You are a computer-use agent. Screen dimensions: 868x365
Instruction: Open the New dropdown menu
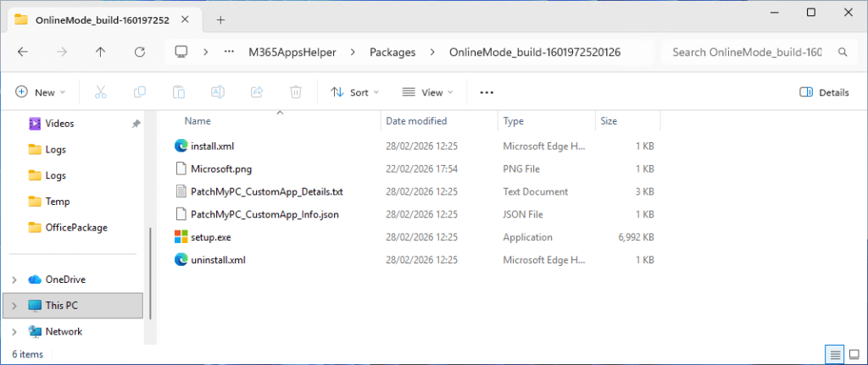click(x=40, y=92)
